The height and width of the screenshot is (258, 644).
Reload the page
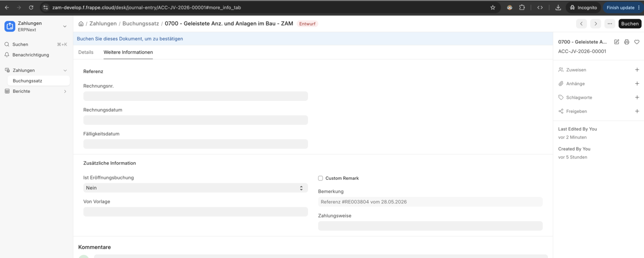31,7
